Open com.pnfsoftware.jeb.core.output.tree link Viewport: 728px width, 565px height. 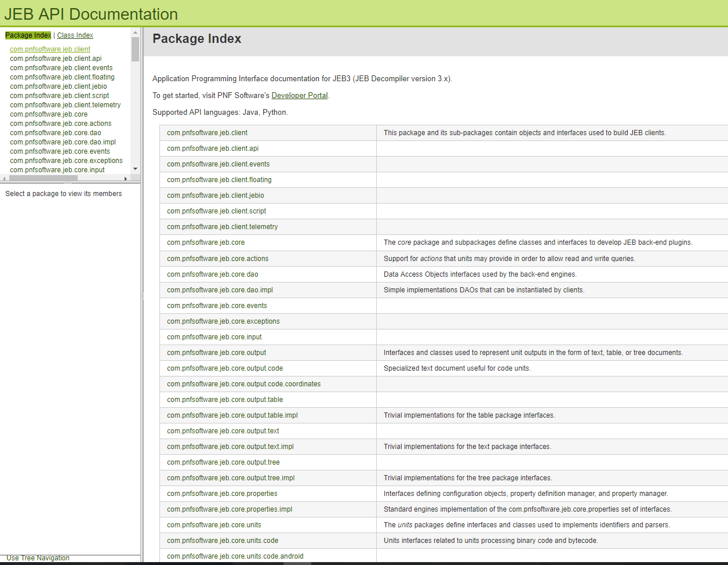tap(223, 462)
